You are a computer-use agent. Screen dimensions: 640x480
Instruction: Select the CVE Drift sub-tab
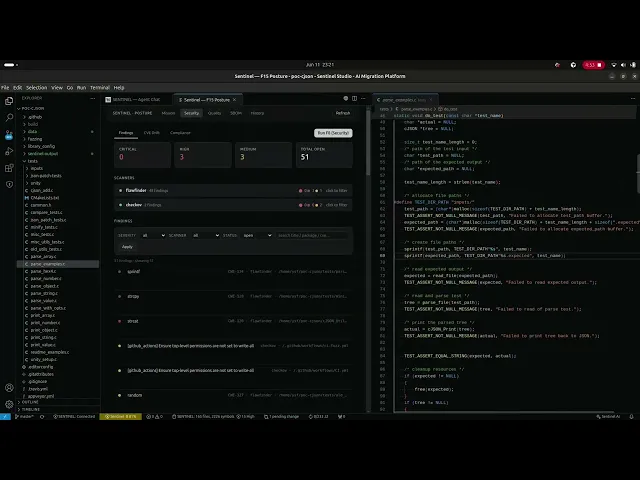(151, 133)
